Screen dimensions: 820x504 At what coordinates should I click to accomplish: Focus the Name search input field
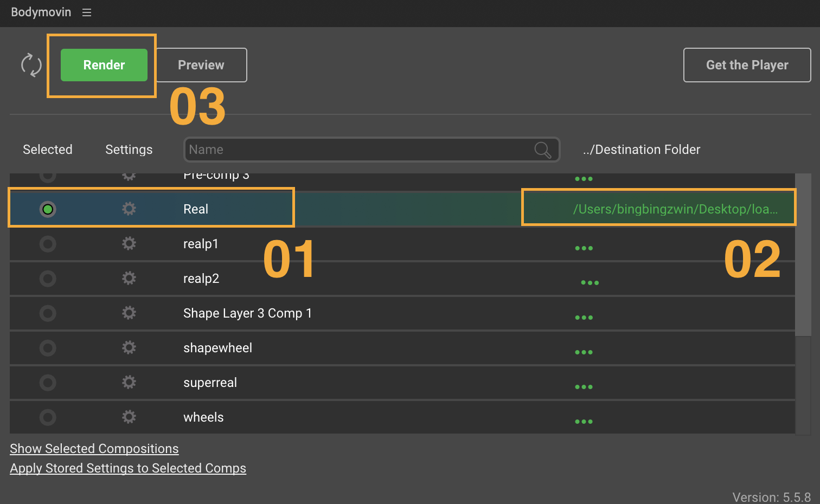click(358, 150)
